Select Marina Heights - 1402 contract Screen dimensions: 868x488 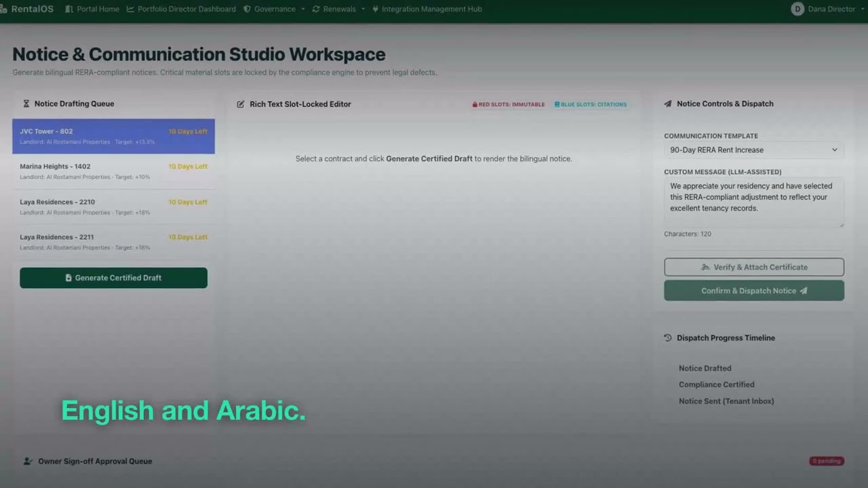[113, 171]
